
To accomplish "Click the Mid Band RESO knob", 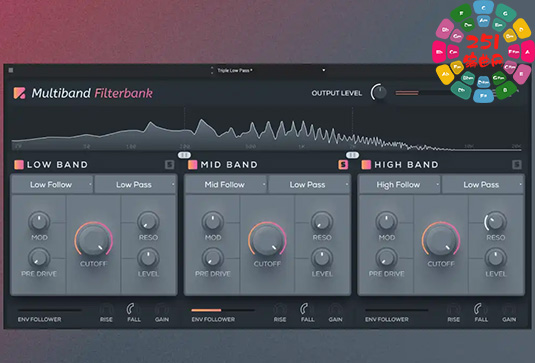I will point(322,221).
